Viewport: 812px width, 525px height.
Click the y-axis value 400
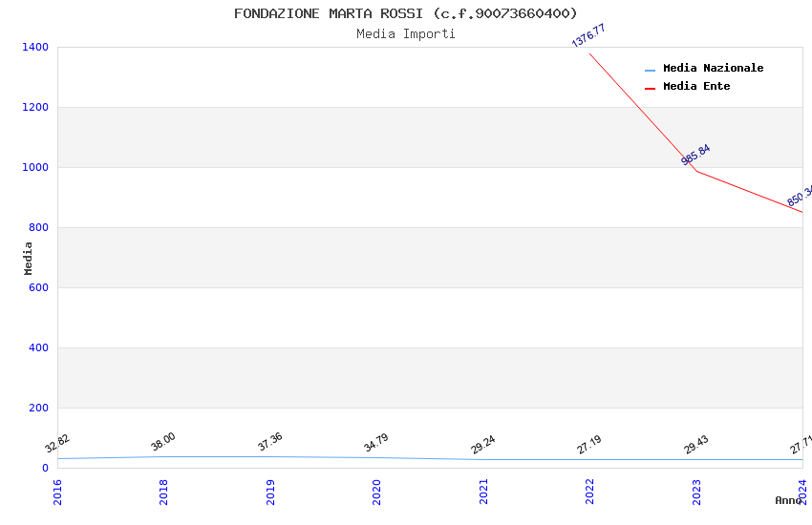(38, 347)
